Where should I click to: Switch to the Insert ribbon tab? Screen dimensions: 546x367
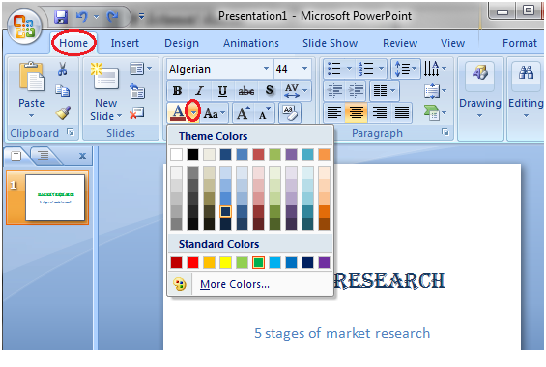tap(124, 43)
